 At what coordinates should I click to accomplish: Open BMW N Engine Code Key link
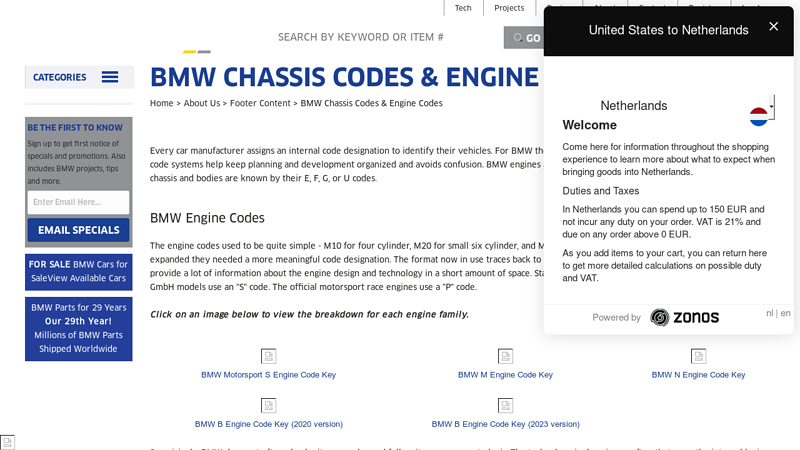[698, 375]
